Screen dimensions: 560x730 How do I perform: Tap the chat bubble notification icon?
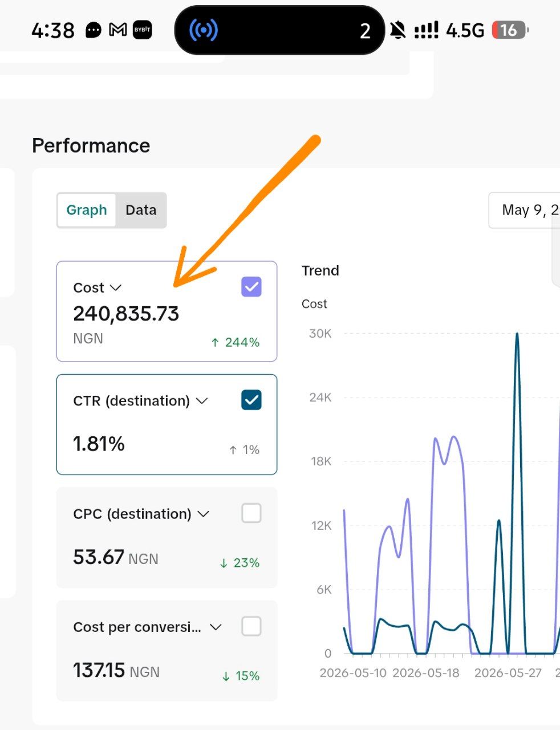point(94,30)
